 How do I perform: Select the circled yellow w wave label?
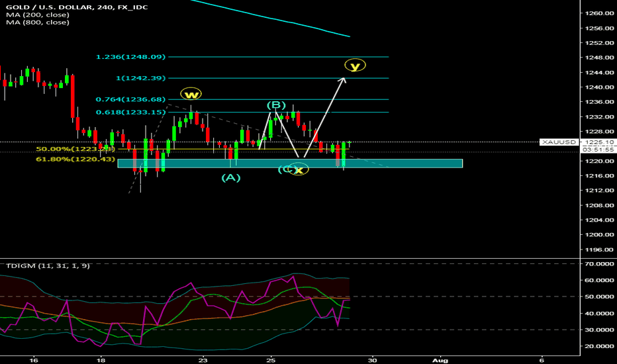point(191,95)
